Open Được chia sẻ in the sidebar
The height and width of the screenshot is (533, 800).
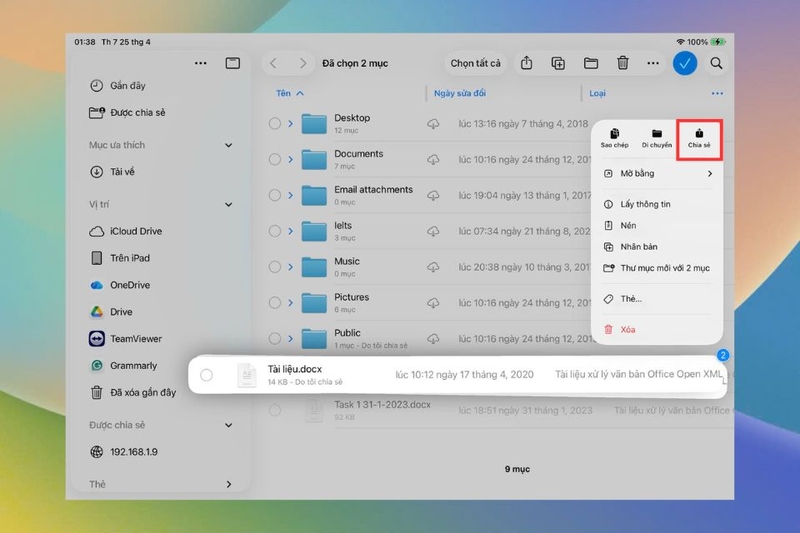128,113
